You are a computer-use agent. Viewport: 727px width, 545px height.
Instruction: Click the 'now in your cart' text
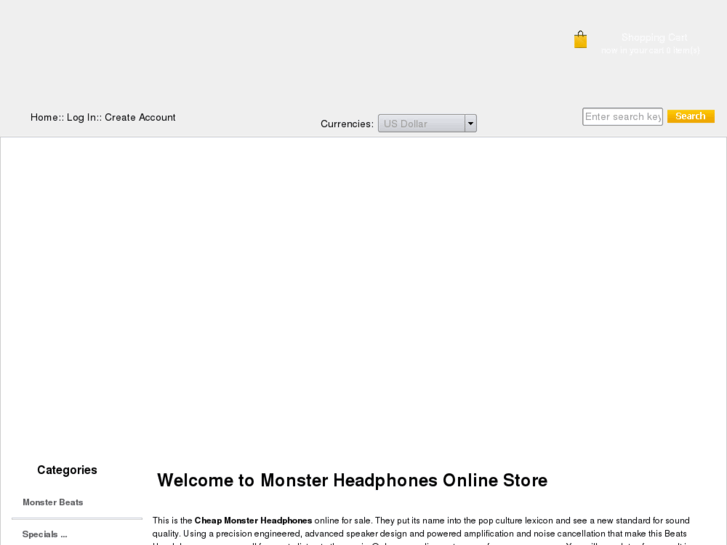[650, 51]
